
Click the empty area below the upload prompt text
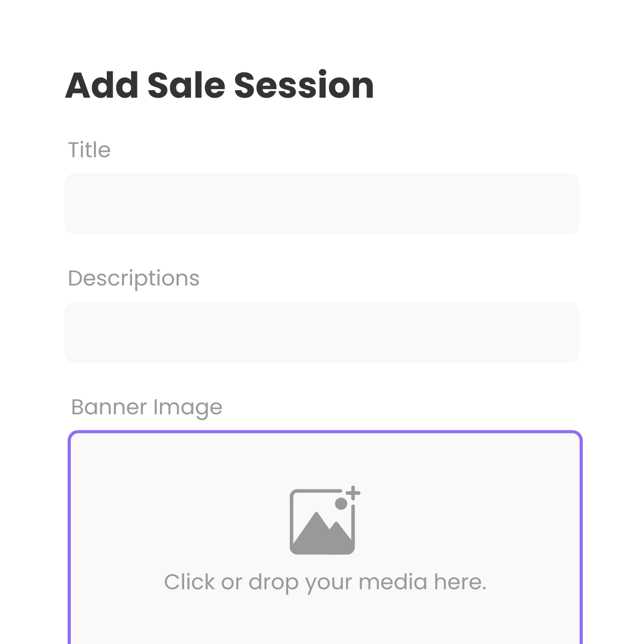pyautogui.click(x=325, y=620)
